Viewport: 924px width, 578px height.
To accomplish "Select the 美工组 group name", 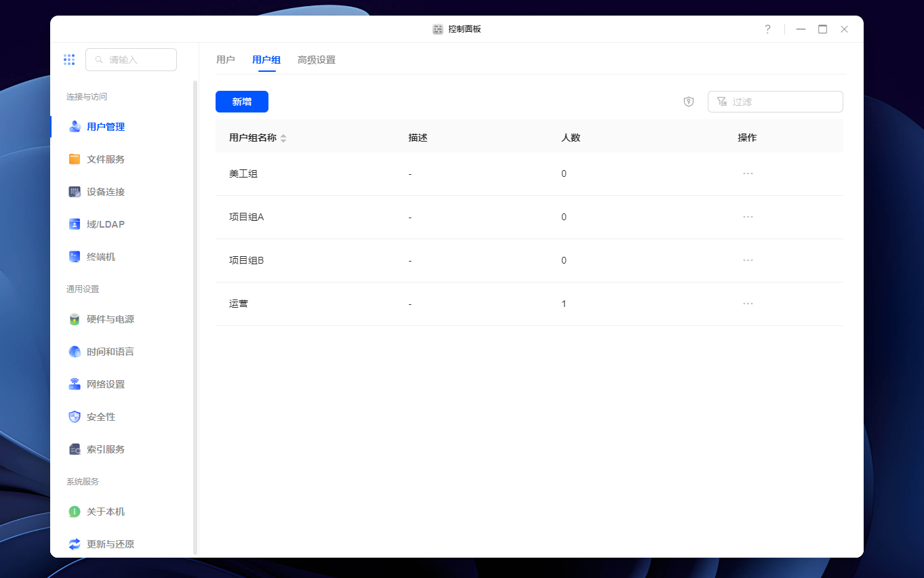I will coord(243,173).
